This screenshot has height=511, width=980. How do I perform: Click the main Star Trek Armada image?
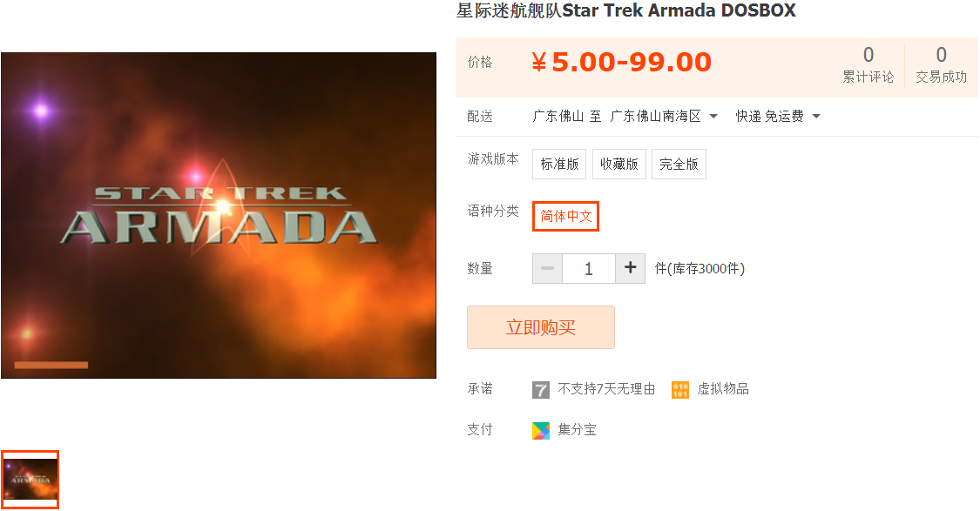(x=219, y=216)
